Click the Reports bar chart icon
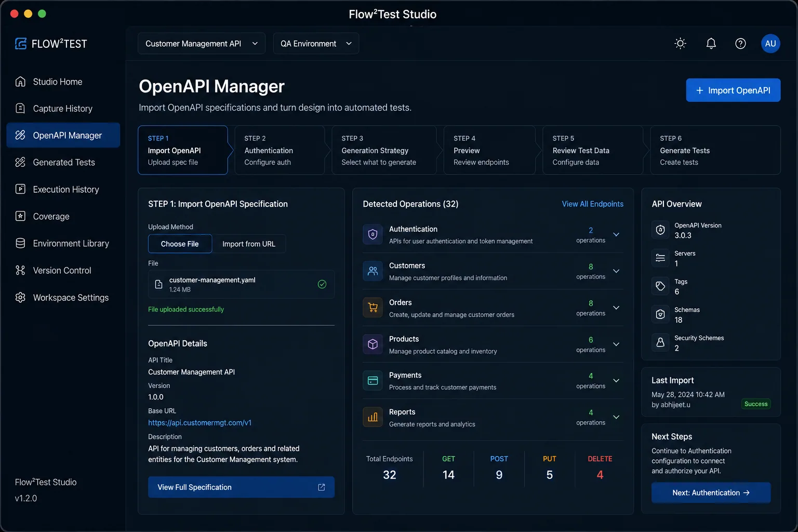This screenshot has height=532, width=798. [x=373, y=417]
